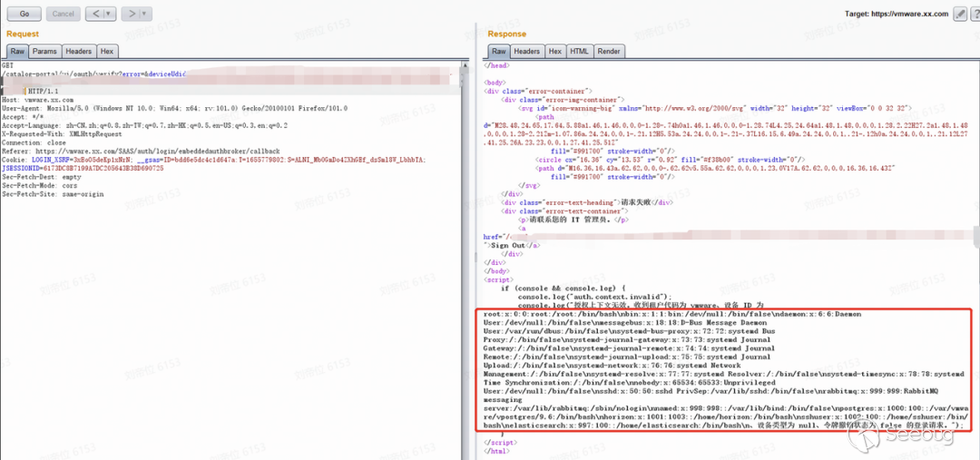Switch to the Render response tab
980x460 pixels.
(609, 51)
